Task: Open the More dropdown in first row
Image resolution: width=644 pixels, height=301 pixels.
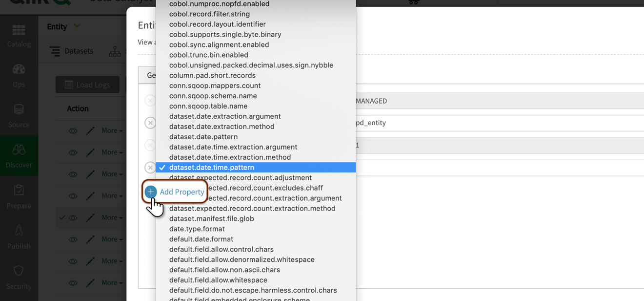Action: coord(112,130)
